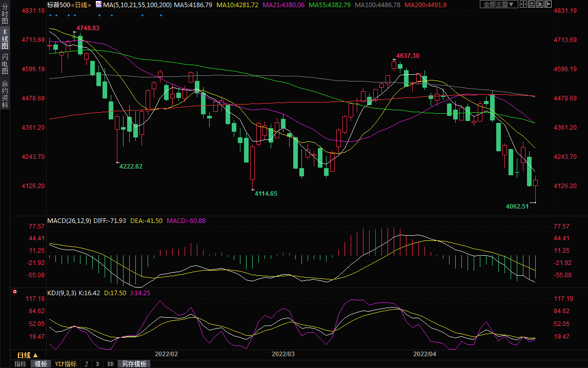Select the 指标 tab at bottom
This screenshot has width=588, height=368.
click(21, 364)
